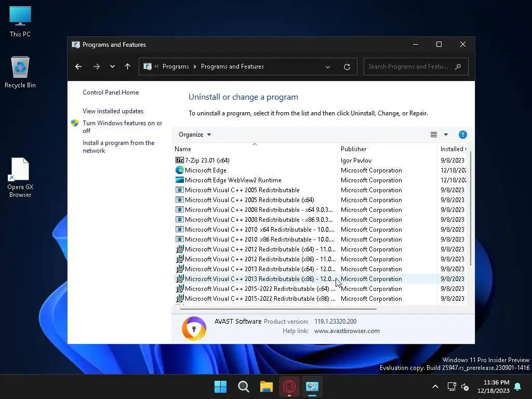This screenshot has width=532, height=399.
Task: Open View installed updates link
Action: (x=113, y=111)
